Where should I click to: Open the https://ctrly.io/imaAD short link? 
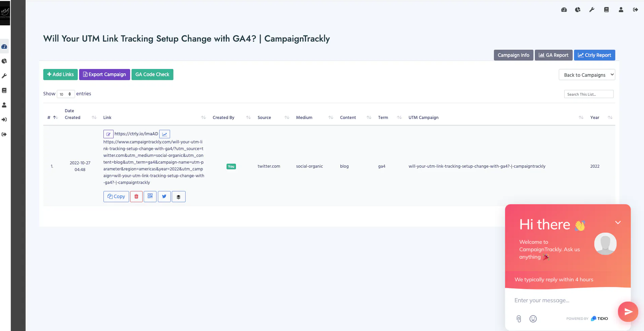click(136, 134)
